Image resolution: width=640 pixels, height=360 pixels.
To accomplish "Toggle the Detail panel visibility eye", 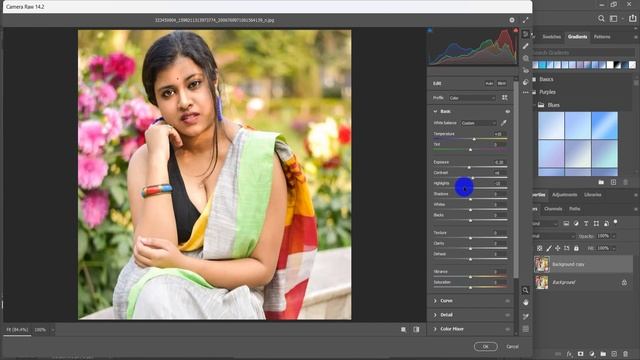I will pos(508,315).
